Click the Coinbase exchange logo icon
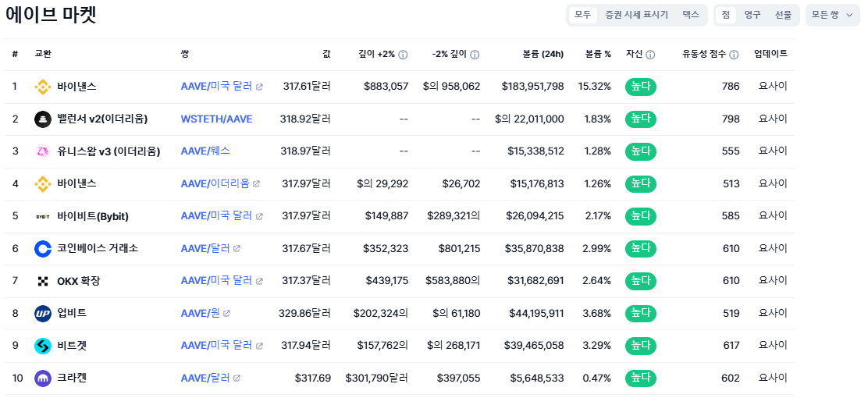The image size is (868, 398). (43, 248)
